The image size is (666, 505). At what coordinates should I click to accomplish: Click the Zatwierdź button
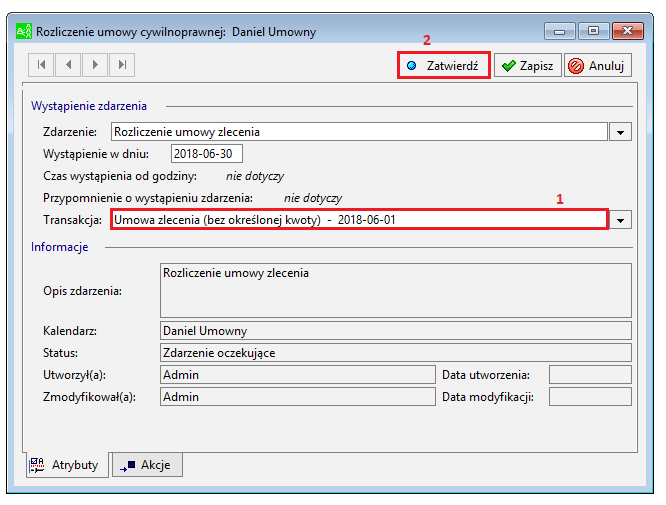444,65
